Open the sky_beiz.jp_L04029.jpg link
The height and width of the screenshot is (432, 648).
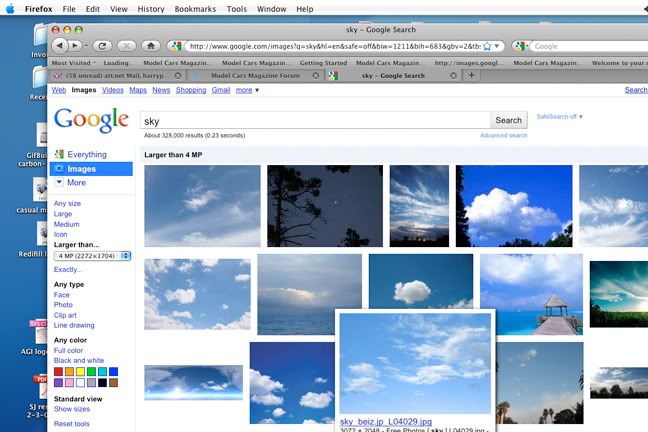point(386,422)
